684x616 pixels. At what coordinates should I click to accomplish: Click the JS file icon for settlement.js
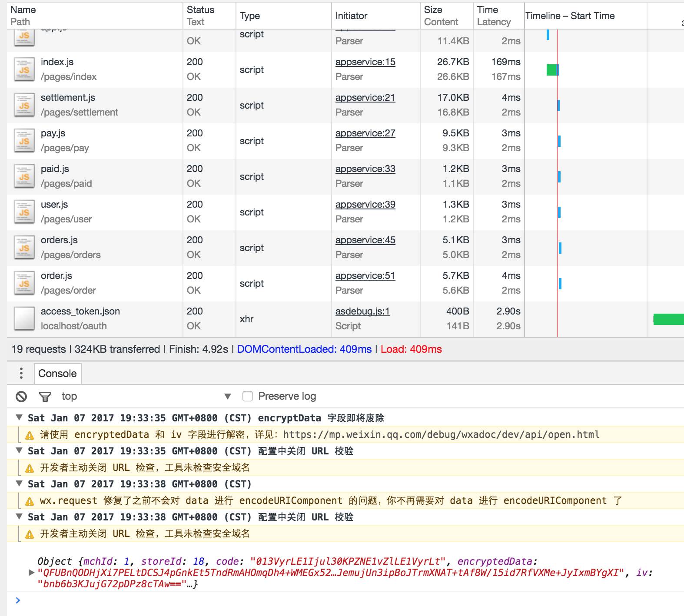[x=24, y=105]
